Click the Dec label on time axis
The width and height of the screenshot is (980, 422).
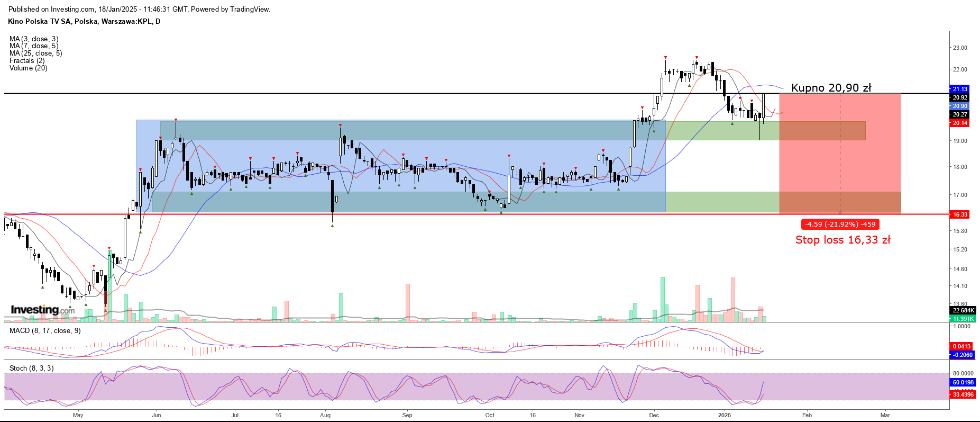(654, 415)
